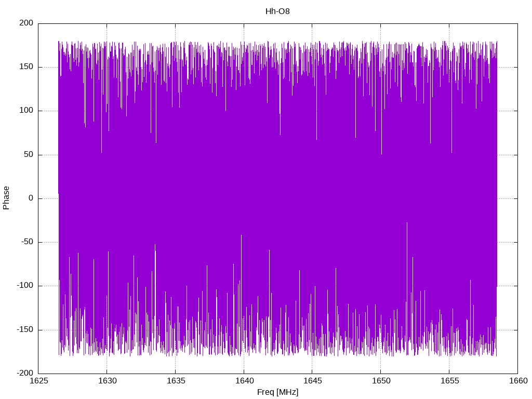Click the plot title "Hh-O8"
The height and width of the screenshot is (399, 532).
[x=277, y=11]
